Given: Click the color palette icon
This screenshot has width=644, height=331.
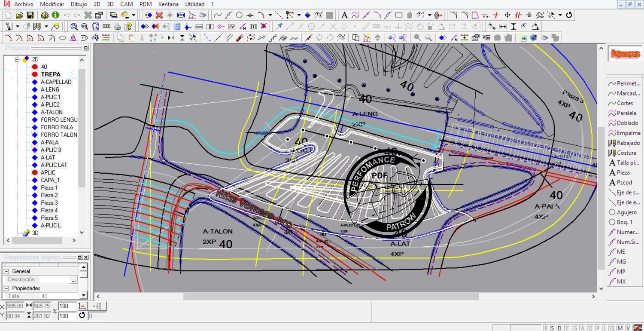Looking at the screenshot, I should [125, 15].
